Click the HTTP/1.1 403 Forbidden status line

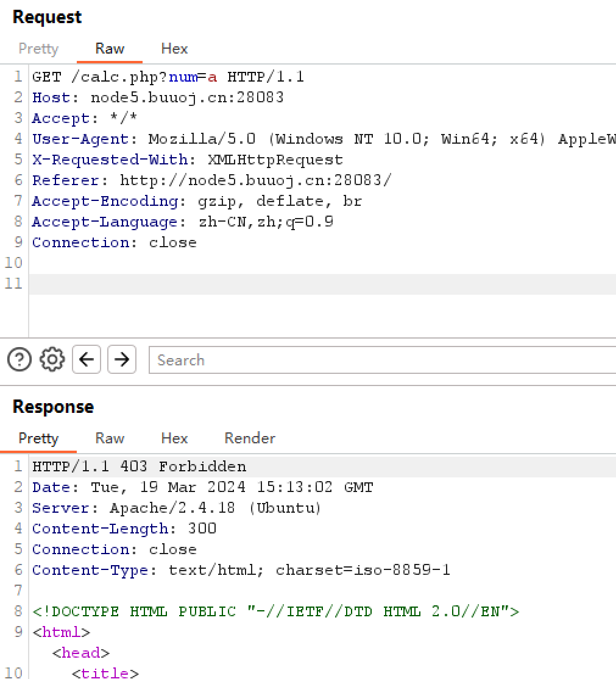pos(139,466)
